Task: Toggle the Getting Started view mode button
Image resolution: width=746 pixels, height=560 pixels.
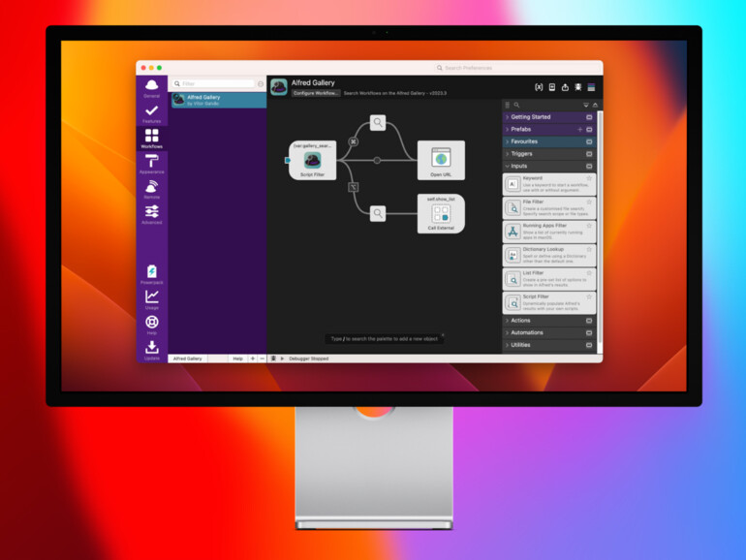Action: click(589, 117)
